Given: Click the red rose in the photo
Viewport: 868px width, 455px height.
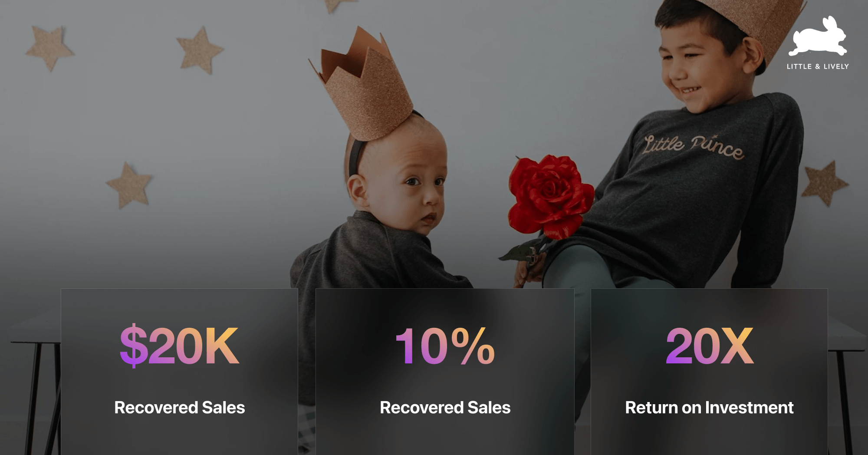Looking at the screenshot, I should (550, 196).
